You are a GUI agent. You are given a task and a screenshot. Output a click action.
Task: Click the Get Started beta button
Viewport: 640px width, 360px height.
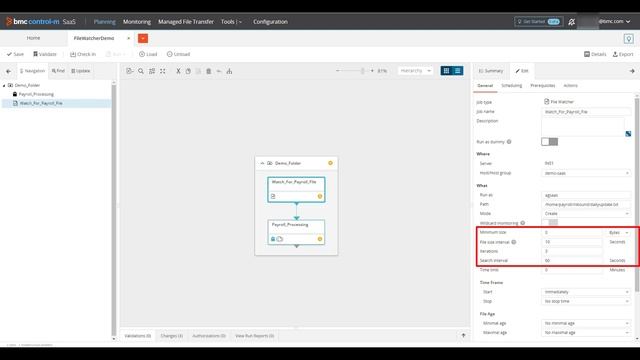pos(539,21)
